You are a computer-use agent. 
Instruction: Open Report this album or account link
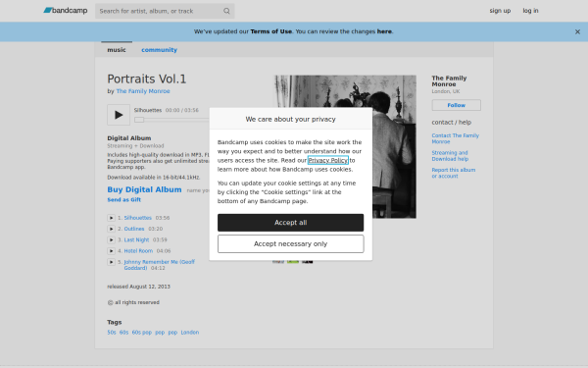tap(454, 173)
